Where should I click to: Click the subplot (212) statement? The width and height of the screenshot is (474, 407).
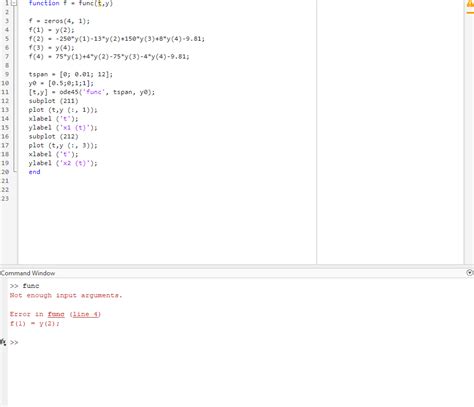click(x=53, y=136)
